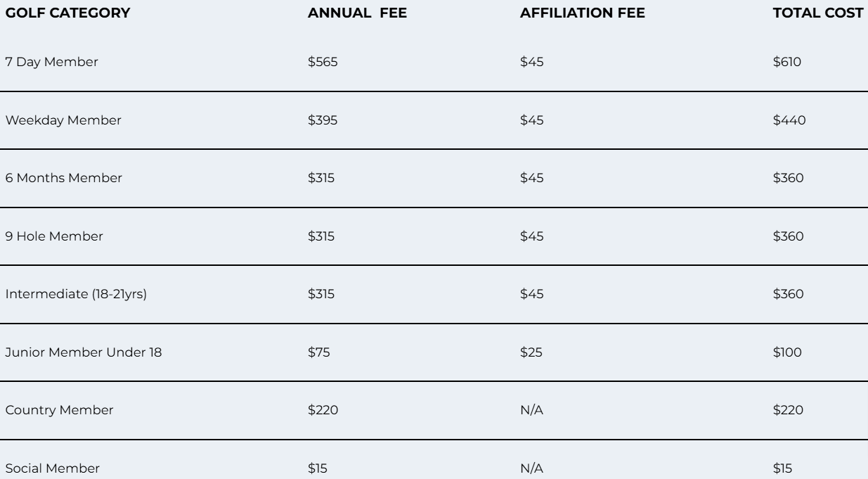Screen dimensions: 868x479
Task: Select the 7 Day Member row label
Action: [52, 62]
